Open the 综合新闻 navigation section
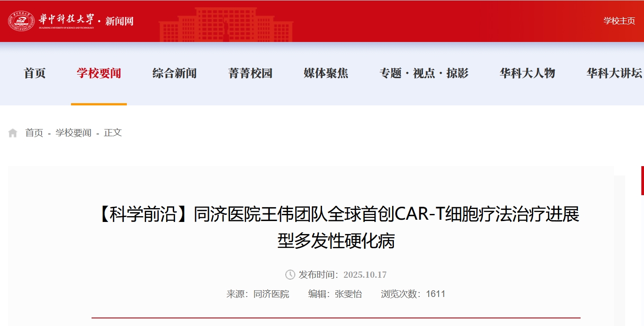Screen dimensions: 644x326 [x=175, y=73]
